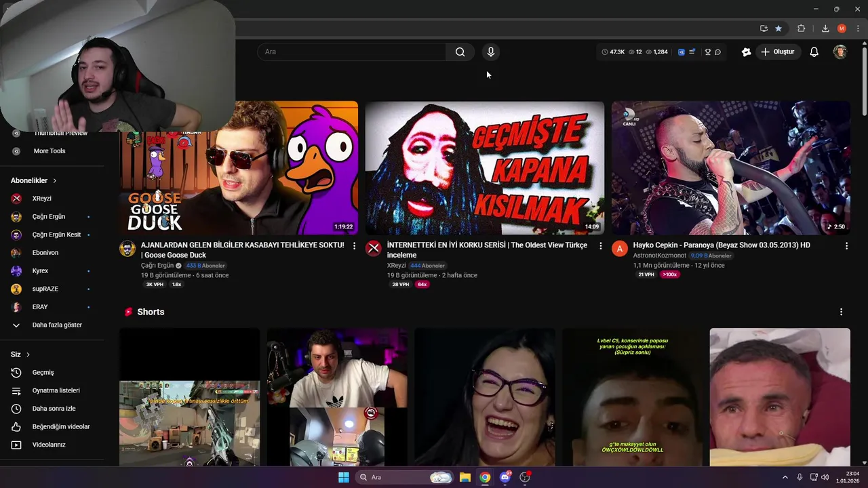Click the 47.3K stat in the toolbar
The width and height of the screenshot is (868, 488).
(x=613, y=52)
